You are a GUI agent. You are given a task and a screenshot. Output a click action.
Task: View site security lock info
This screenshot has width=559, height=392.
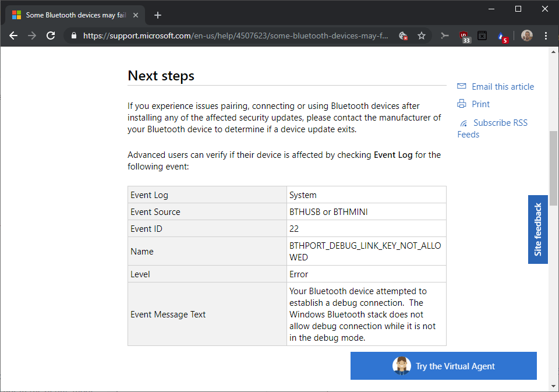(74, 36)
